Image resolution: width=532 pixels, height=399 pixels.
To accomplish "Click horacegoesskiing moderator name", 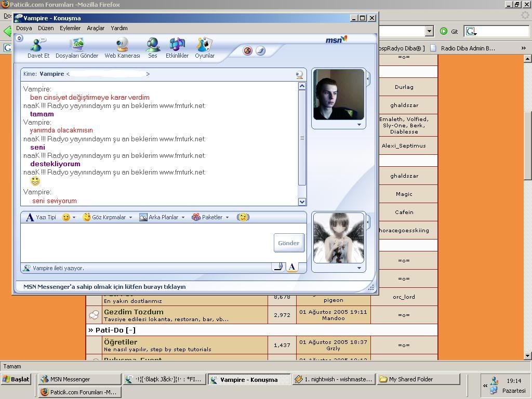I will click(404, 230).
